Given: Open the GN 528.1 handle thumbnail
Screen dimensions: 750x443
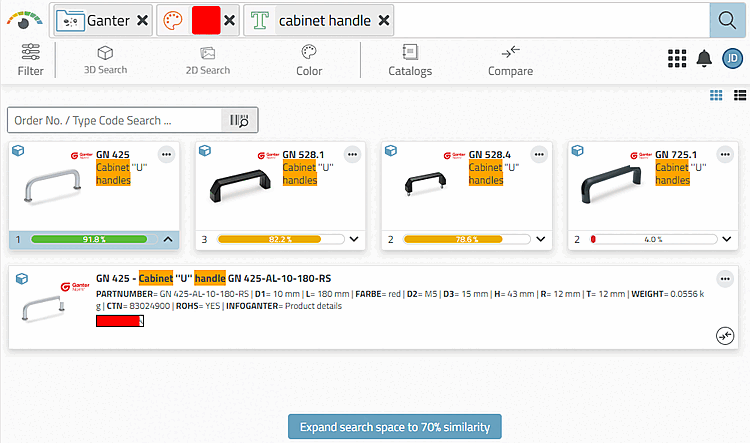Looking at the screenshot, I should [240, 186].
